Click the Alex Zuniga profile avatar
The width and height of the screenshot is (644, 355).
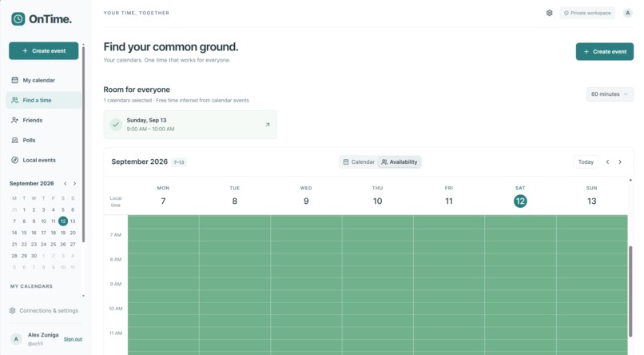click(16, 339)
